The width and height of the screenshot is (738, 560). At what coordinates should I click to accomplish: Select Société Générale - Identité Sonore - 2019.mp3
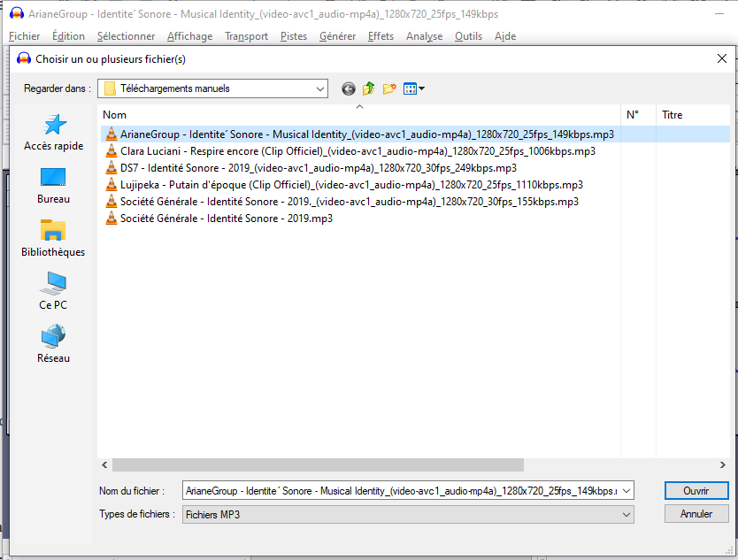coord(227,219)
